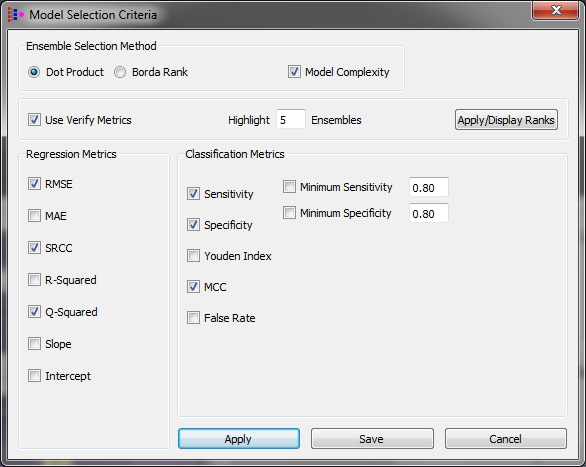The image size is (586, 467).
Task: Click the Apply button
Action: point(239,439)
